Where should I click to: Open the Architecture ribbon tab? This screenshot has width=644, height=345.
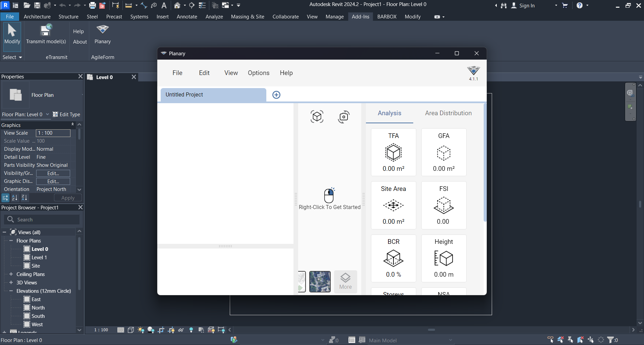(37, 17)
